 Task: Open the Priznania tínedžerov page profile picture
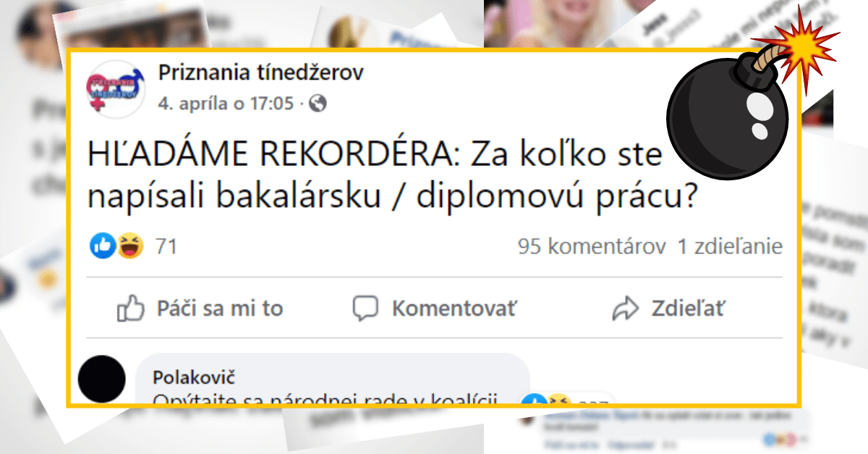tap(113, 88)
